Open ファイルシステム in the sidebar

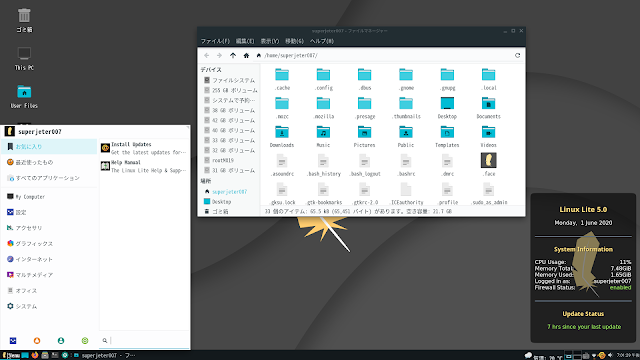229,80
